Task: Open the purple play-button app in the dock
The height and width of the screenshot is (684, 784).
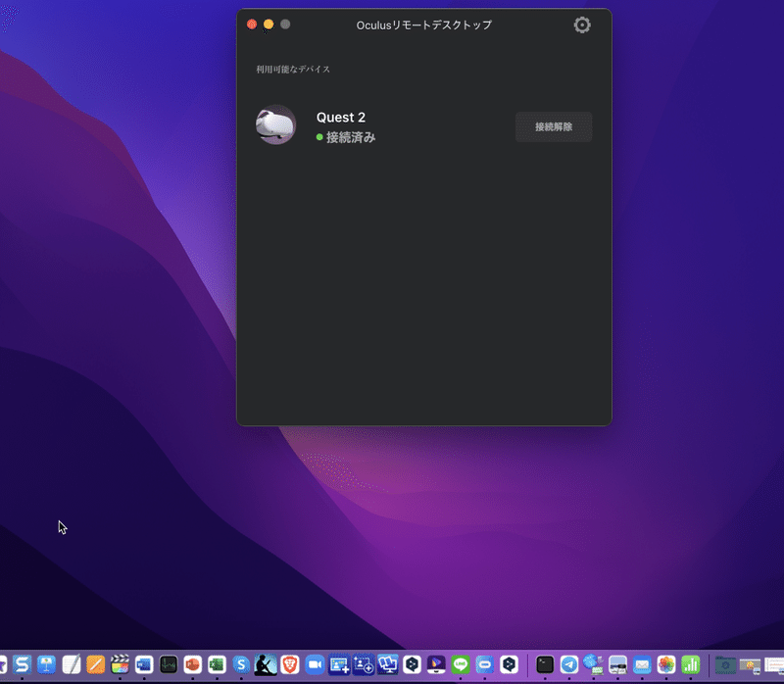Action: point(436,665)
